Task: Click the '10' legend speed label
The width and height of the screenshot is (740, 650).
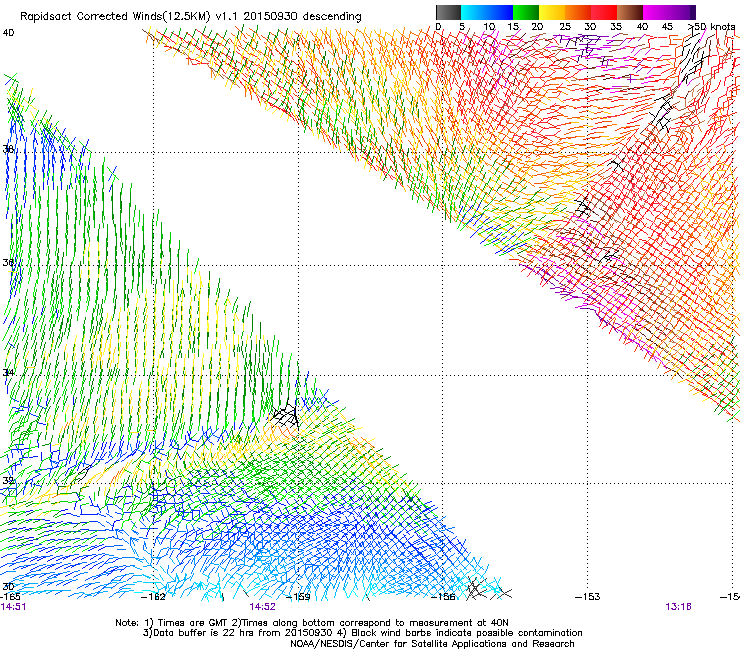Action: (489, 27)
